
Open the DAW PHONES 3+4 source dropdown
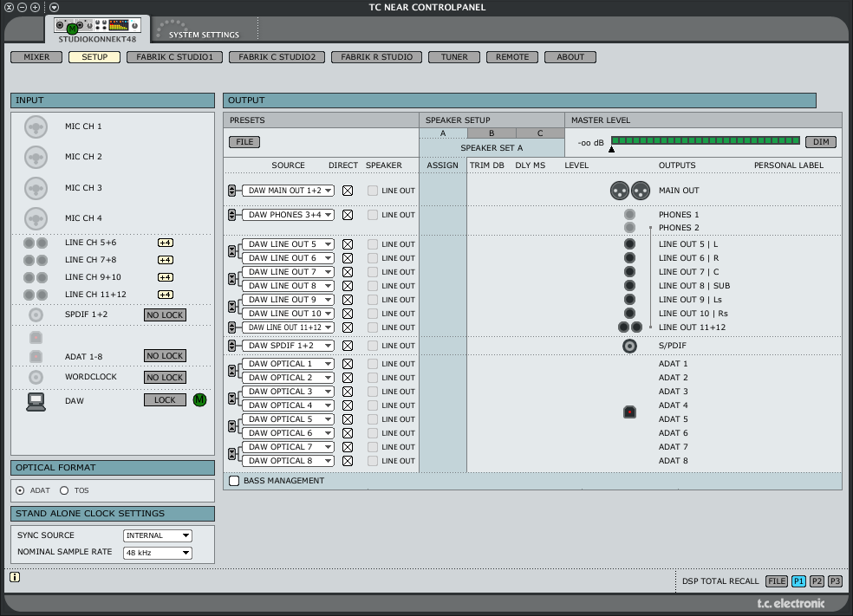(x=288, y=215)
